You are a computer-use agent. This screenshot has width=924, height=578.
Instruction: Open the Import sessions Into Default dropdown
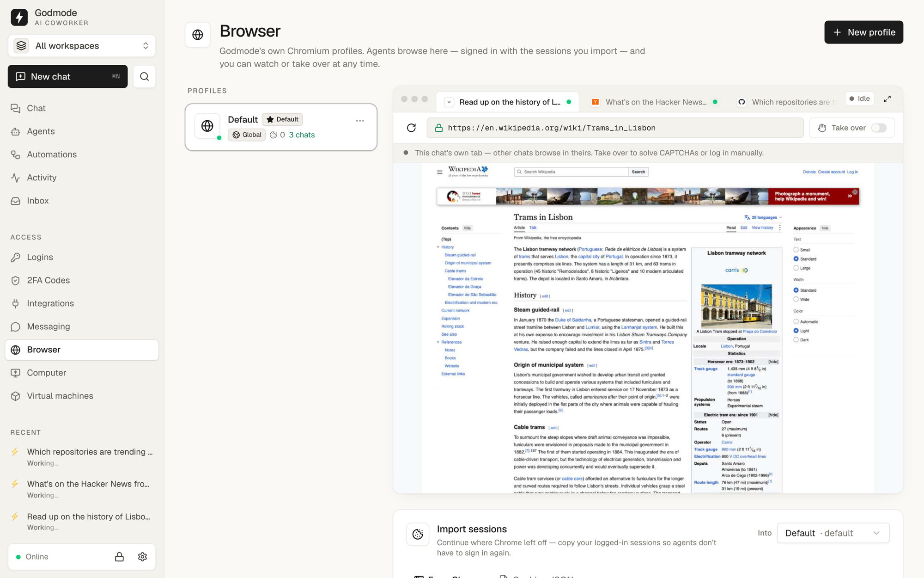point(833,533)
